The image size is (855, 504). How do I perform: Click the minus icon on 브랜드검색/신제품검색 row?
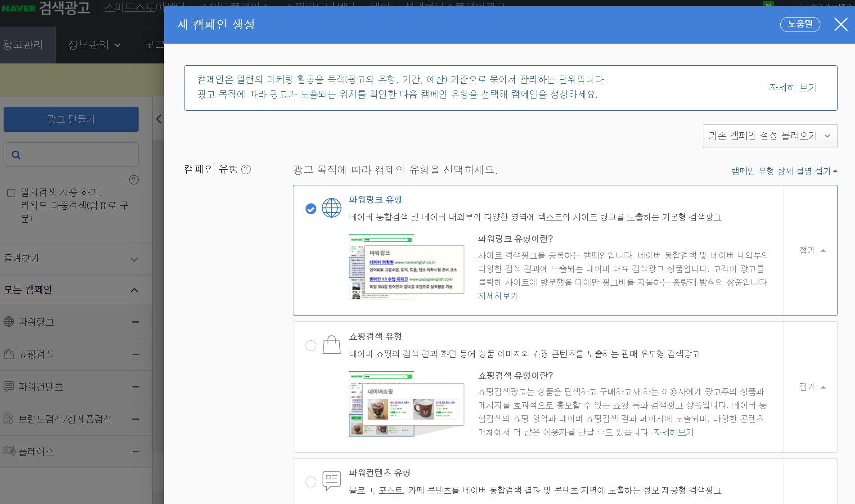point(135,419)
